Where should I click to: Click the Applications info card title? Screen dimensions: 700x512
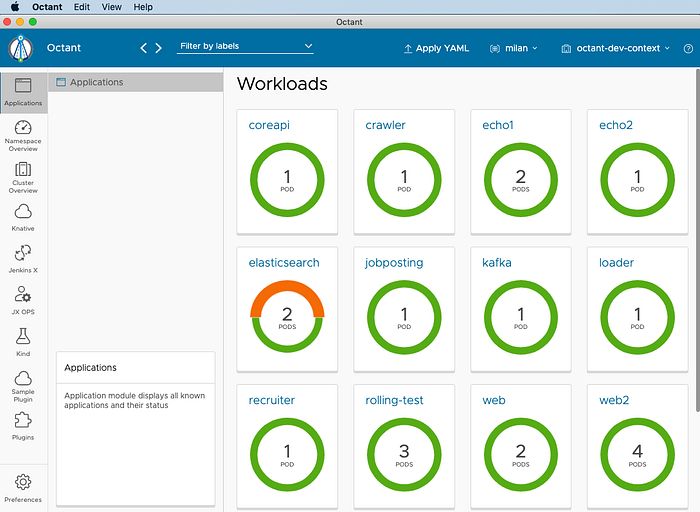point(90,368)
